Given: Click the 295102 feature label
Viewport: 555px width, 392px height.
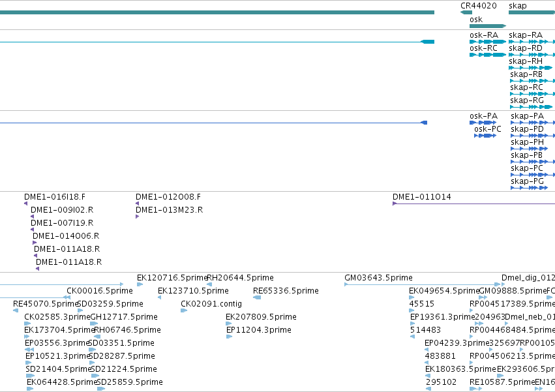Looking at the screenshot, I should pyautogui.click(x=441, y=382).
